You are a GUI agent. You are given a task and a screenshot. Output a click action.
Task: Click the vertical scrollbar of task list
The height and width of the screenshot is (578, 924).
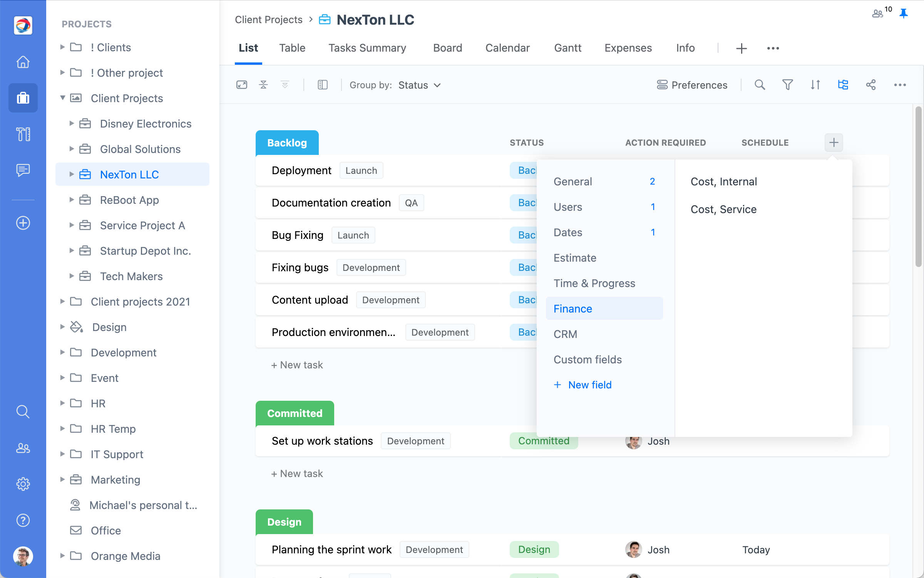point(919,187)
